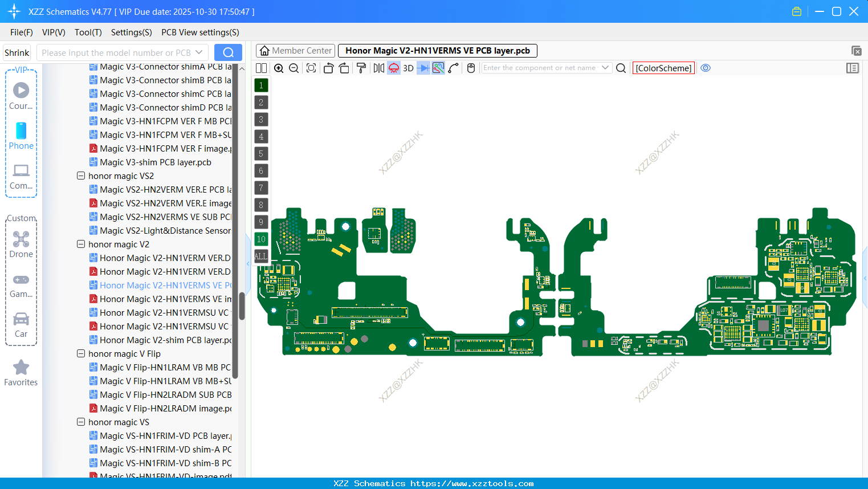Viewport: 868px width, 489px height.
Task: Zoom in on the PCB view
Action: (279, 68)
